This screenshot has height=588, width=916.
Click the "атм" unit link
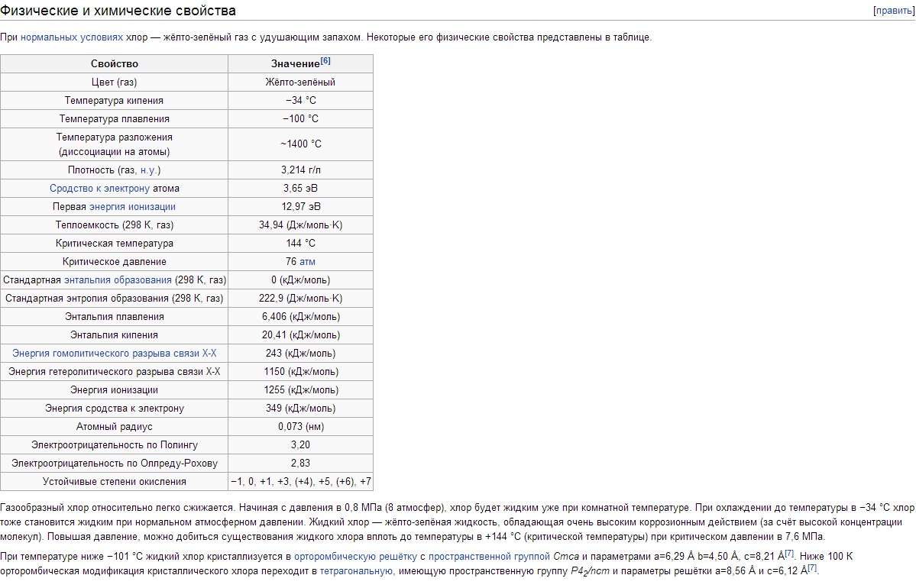pyautogui.click(x=307, y=262)
